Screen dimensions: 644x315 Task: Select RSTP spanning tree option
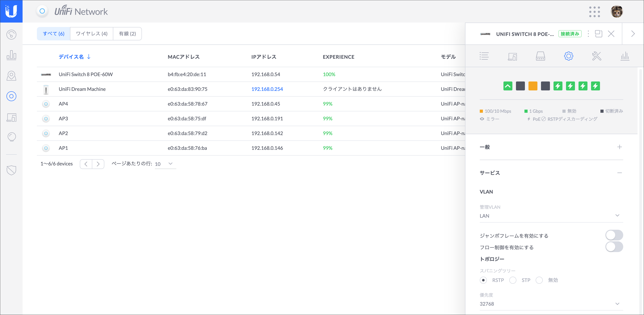[483, 280]
